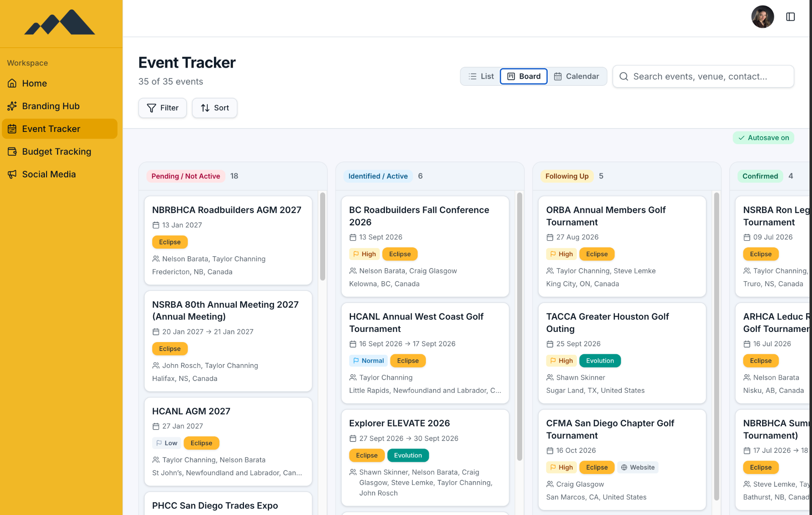Image resolution: width=812 pixels, height=515 pixels.
Task: Click the Low priority tag on HCANL AGM card
Action: pos(167,443)
